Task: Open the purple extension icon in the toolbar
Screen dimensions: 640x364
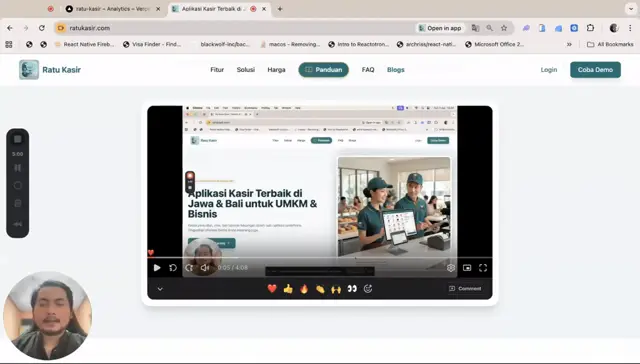Action: click(x=527, y=28)
